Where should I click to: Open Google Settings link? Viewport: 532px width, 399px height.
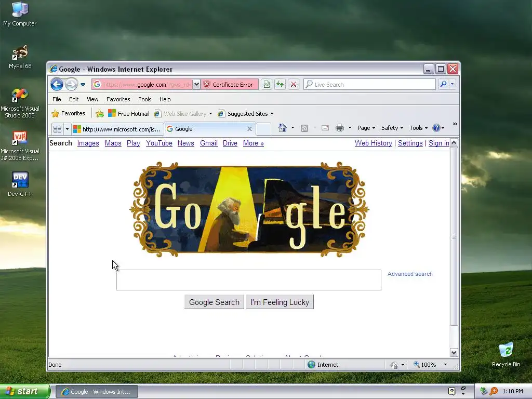point(410,143)
